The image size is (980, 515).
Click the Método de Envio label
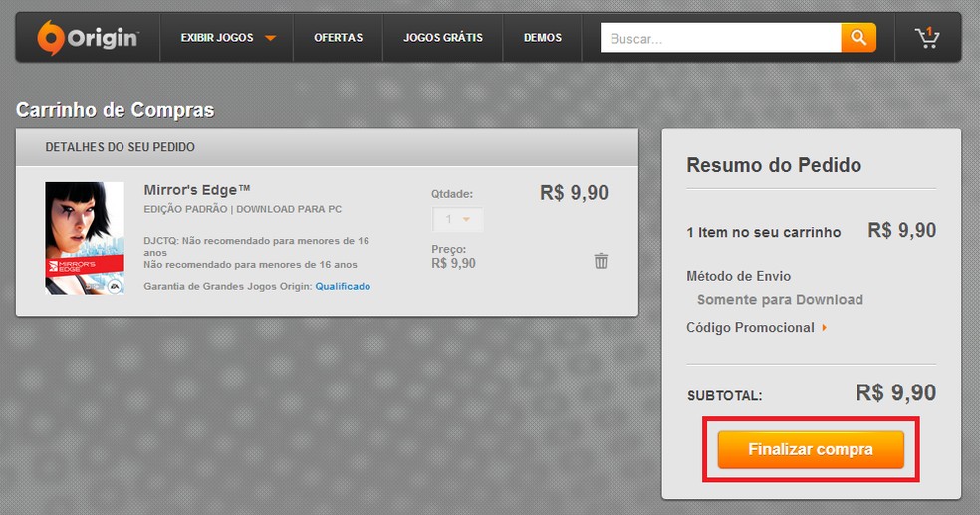coord(738,276)
